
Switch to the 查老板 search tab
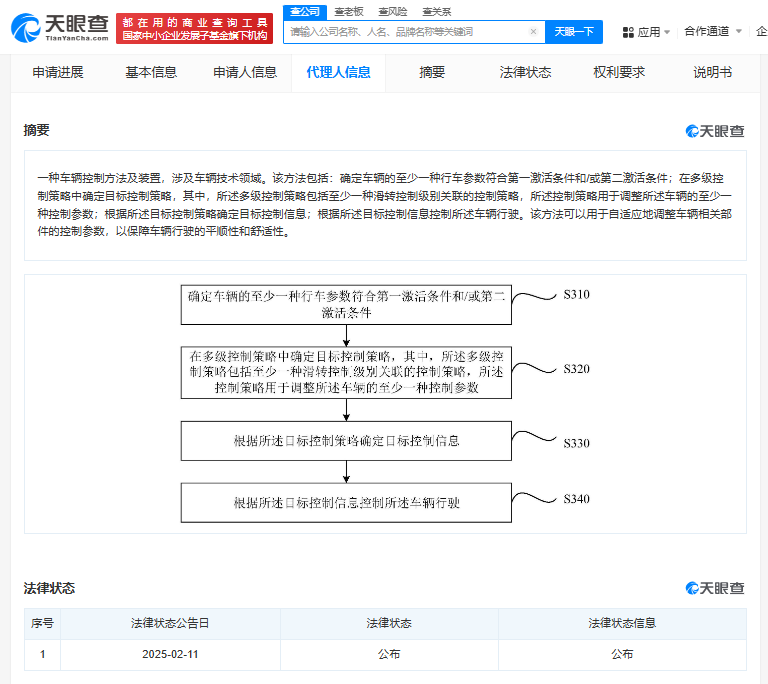[x=349, y=12]
